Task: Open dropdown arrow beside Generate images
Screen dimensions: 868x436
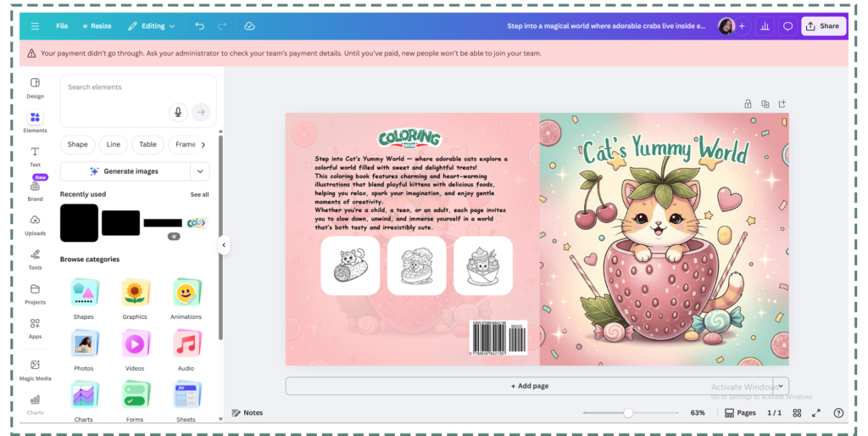Action: coord(200,171)
